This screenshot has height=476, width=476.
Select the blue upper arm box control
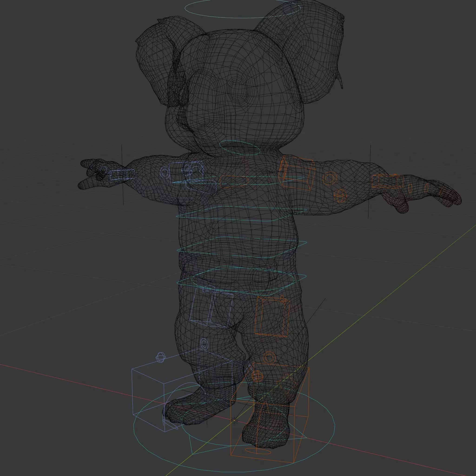(186, 172)
